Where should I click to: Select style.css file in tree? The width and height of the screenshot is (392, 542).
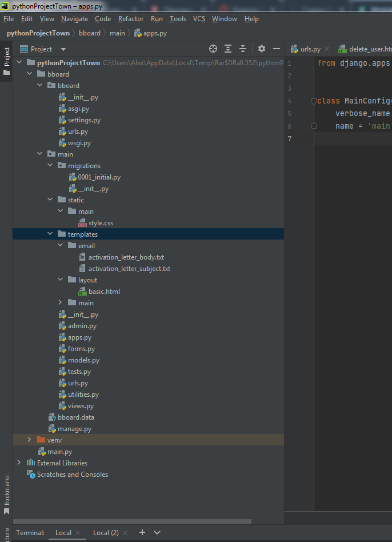101,222
